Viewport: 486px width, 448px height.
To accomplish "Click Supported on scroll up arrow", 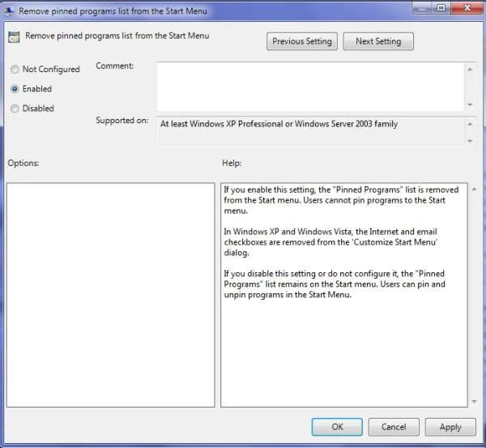I will click(x=470, y=124).
